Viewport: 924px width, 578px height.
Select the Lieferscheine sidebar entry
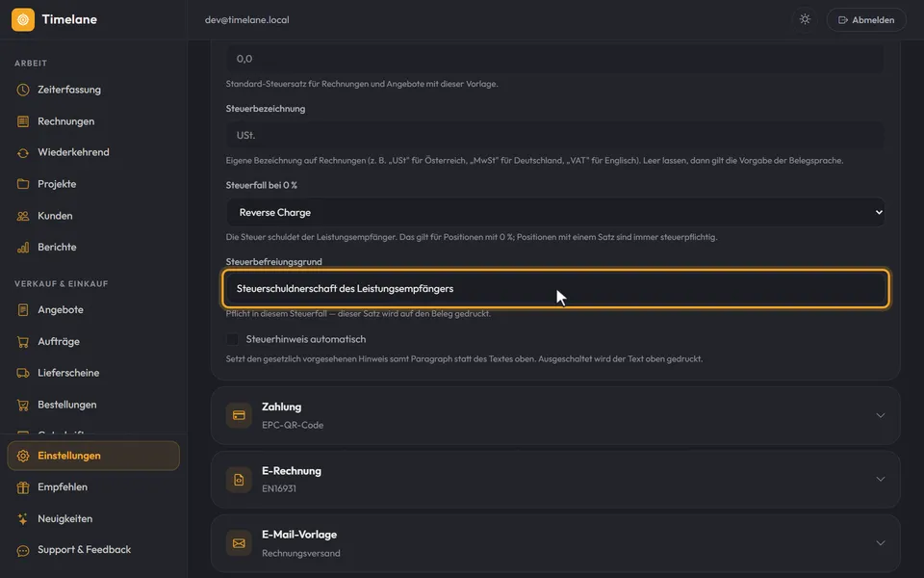(93, 373)
